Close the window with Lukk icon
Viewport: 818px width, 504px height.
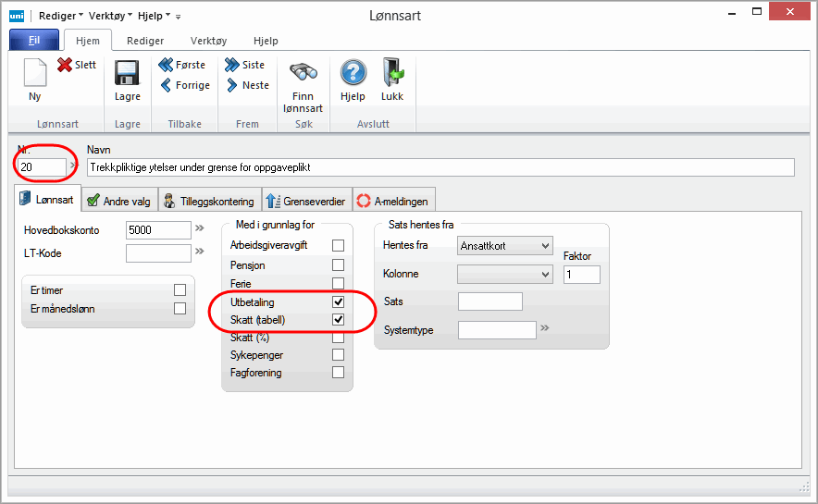tap(392, 74)
